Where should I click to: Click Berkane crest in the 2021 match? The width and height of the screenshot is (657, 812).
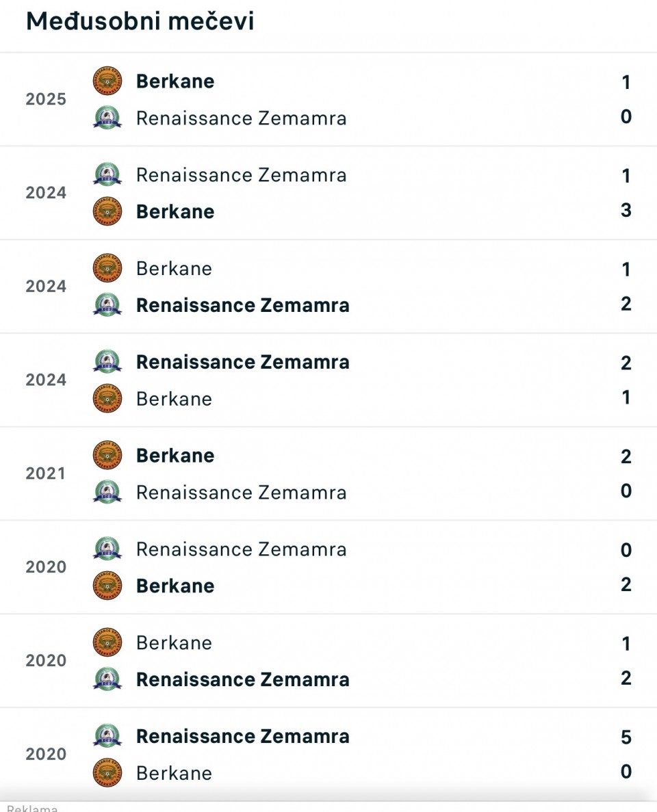point(107,456)
